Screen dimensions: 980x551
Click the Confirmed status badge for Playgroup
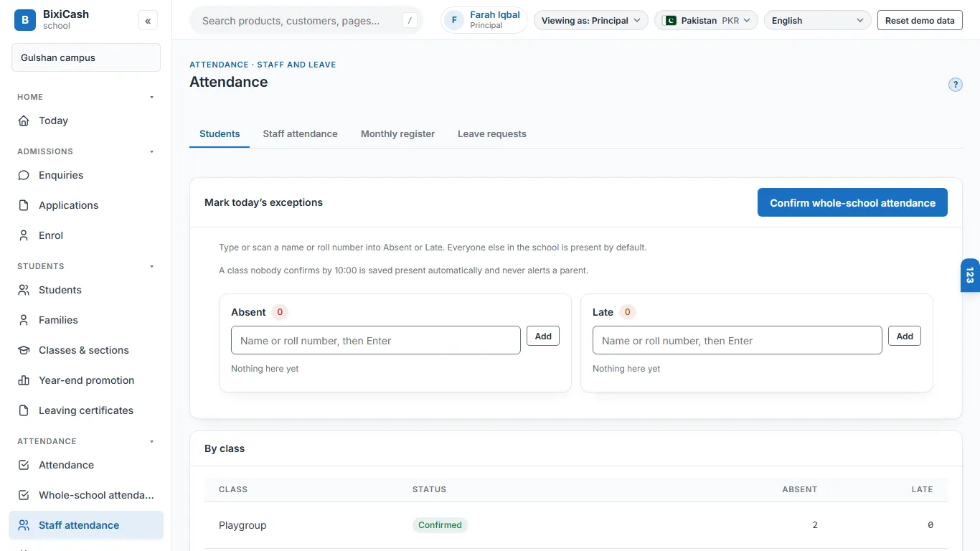(x=440, y=525)
